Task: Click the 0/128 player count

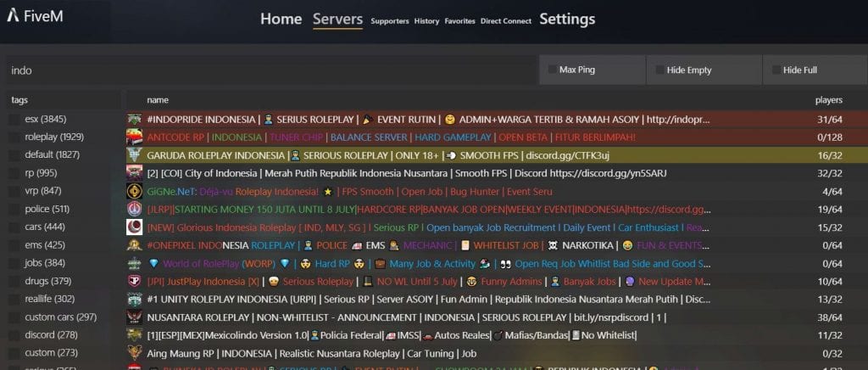Action: pos(829,137)
